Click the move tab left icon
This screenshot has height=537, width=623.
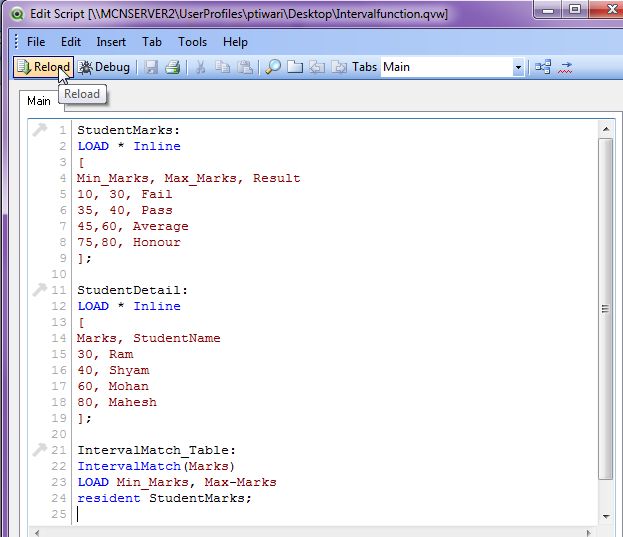click(x=317, y=67)
